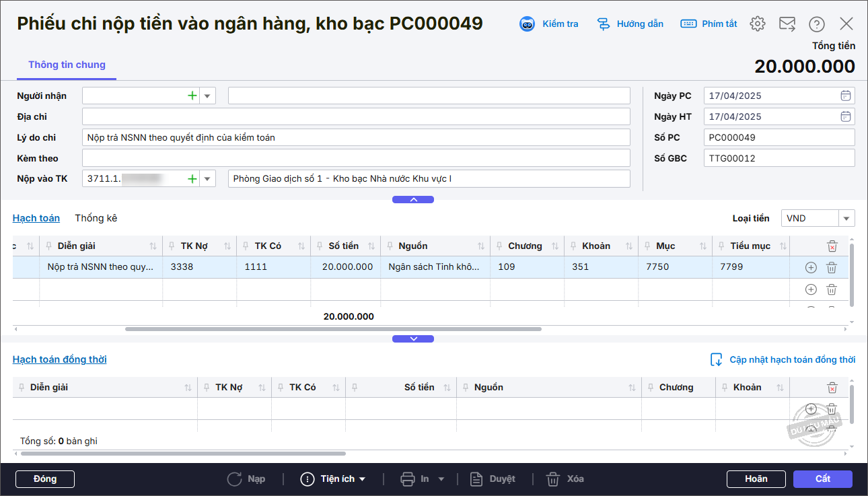868x496 pixels.
Task: Open the Loại tiền VND dropdown
Action: (x=846, y=218)
